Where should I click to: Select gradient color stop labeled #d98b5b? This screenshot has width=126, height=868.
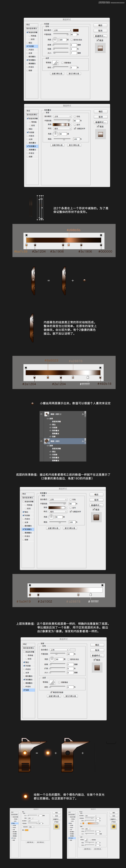(x=69, y=245)
